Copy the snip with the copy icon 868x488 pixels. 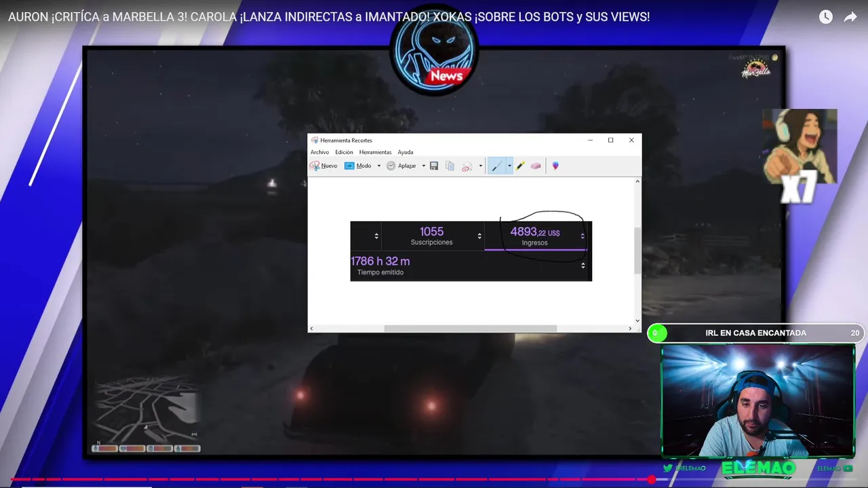pyautogui.click(x=450, y=166)
